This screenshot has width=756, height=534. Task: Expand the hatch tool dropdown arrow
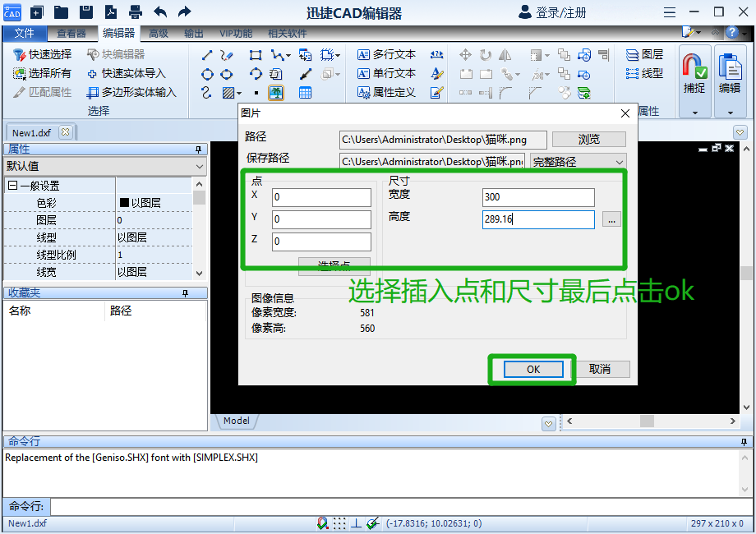pos(239,93)
